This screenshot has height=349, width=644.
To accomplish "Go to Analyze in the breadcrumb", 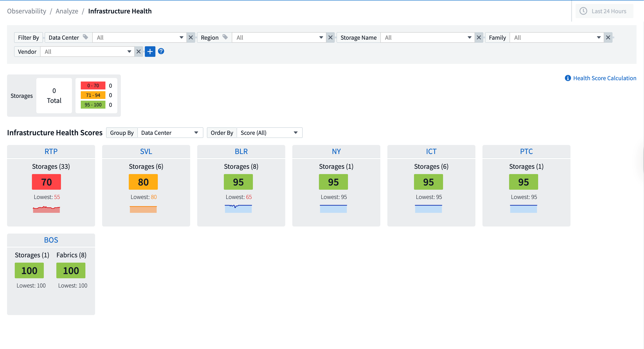I will pyautogui.click(x=67, y=11).
